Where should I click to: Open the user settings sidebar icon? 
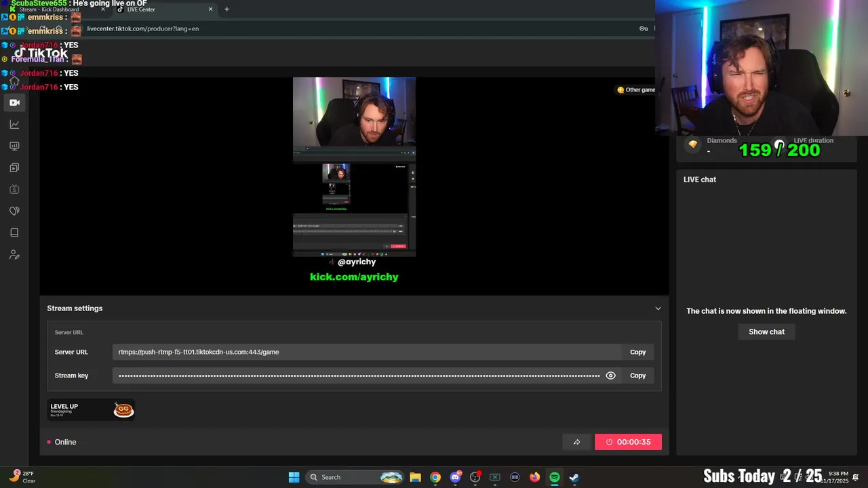(x=14, y=255)
